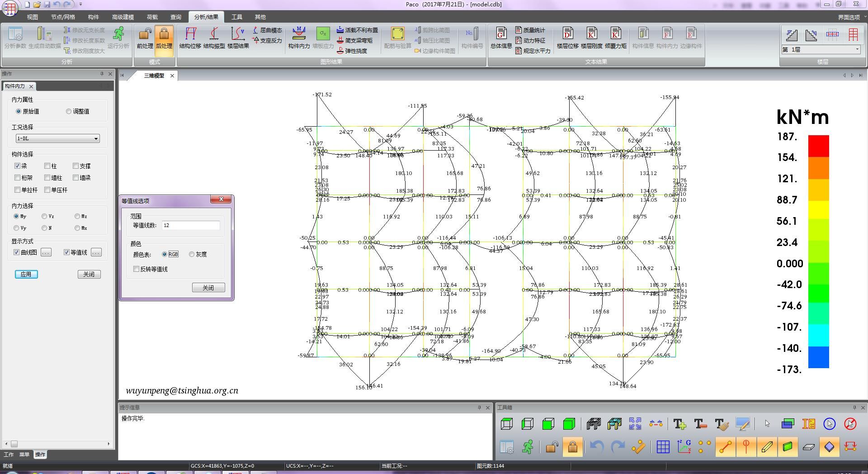868x474 pixels.
Task: Click undo arrow in toolbox
Action: [x=597, y=447]
